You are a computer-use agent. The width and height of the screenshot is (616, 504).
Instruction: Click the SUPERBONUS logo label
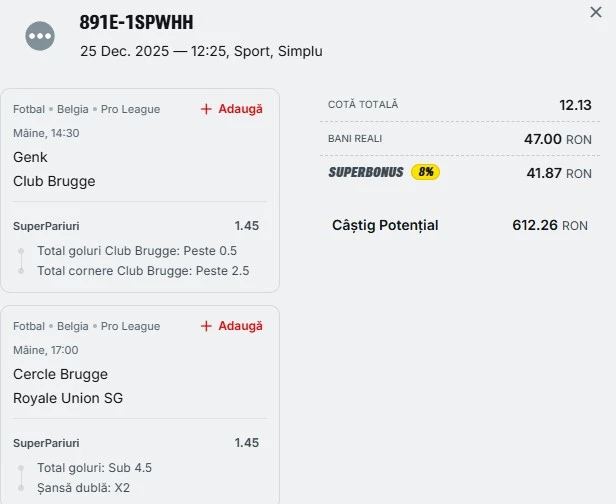[x=366, y=172]
